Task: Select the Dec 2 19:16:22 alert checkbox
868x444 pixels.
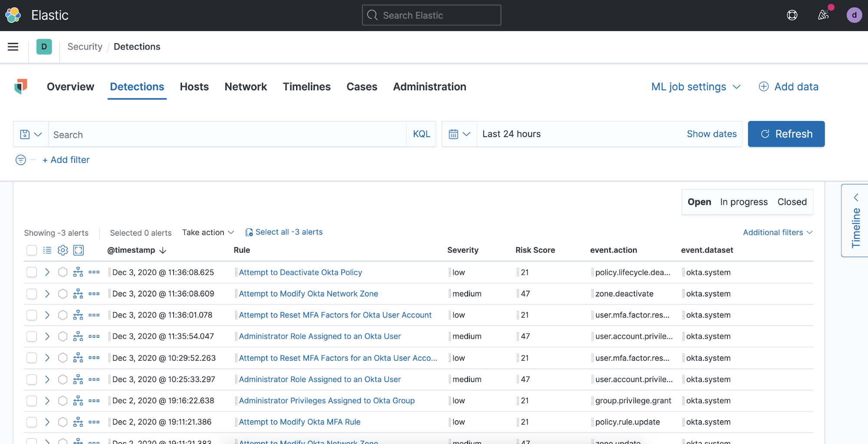Action: click(31, 400)
